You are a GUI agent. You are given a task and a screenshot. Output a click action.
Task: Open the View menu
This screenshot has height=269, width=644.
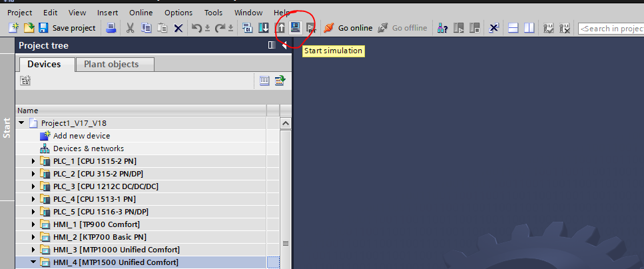pos(77,13)
